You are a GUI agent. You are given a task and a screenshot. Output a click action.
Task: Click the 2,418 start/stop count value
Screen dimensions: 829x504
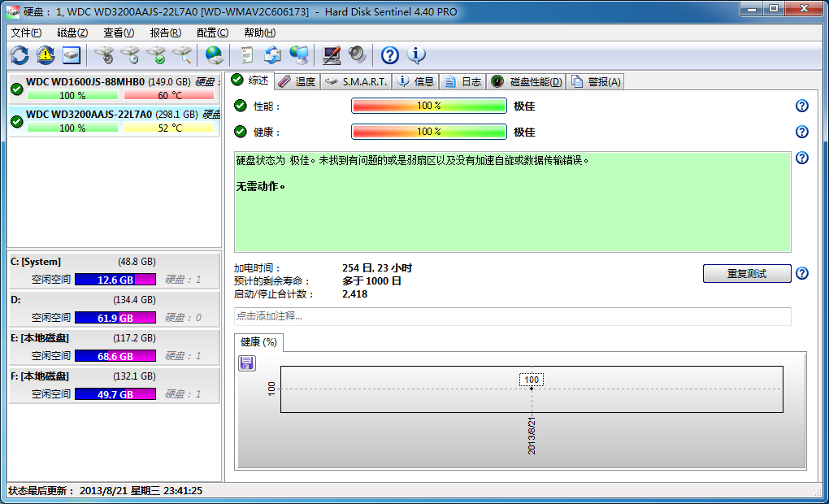pos(354,294)
